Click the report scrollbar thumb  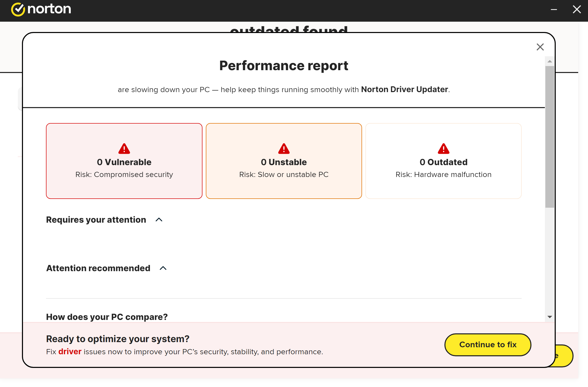(x=550, y=137)
